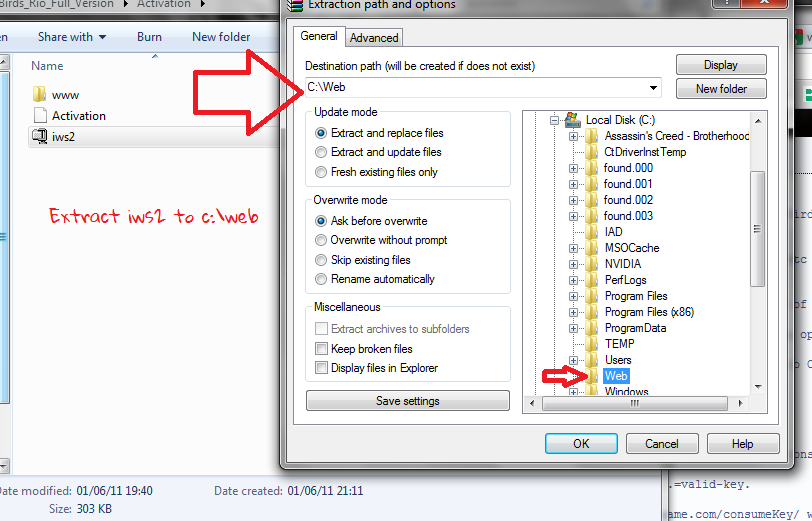
Task: Check Keep broken files checkbox
Action: click(322, 349)
